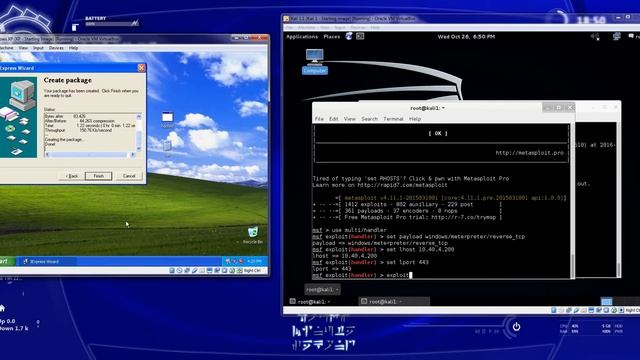640x360 pixels.
Task: Click the network indicator in XP VM status bar
Action: (x=187, y=271)
